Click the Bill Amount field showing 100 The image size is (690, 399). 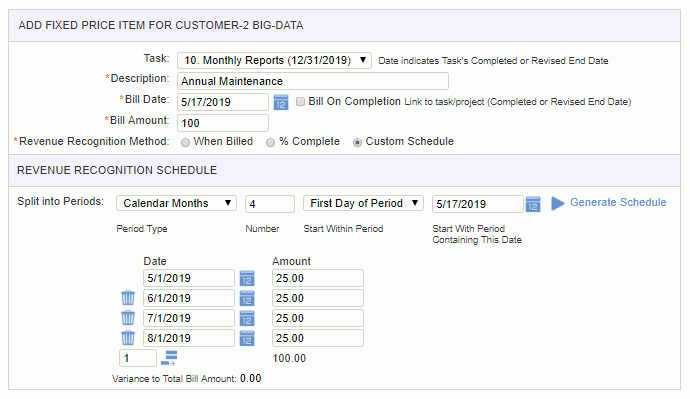tap(223, 123)
